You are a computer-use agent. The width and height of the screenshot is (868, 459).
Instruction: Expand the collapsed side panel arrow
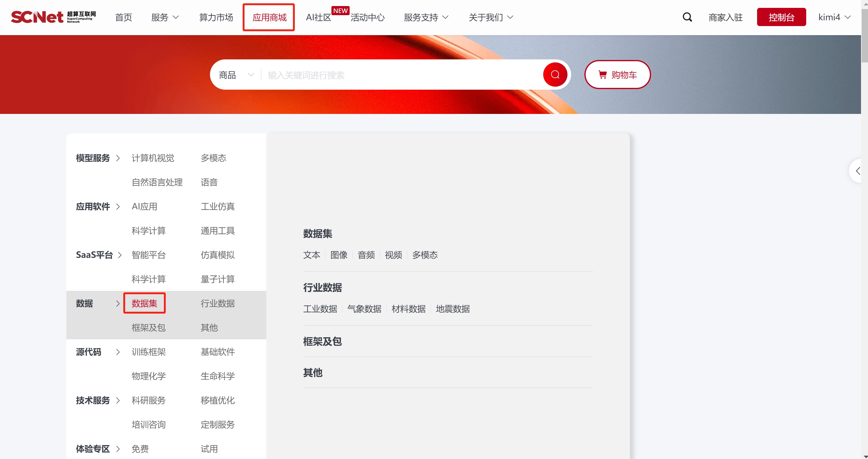coord(858,171)
